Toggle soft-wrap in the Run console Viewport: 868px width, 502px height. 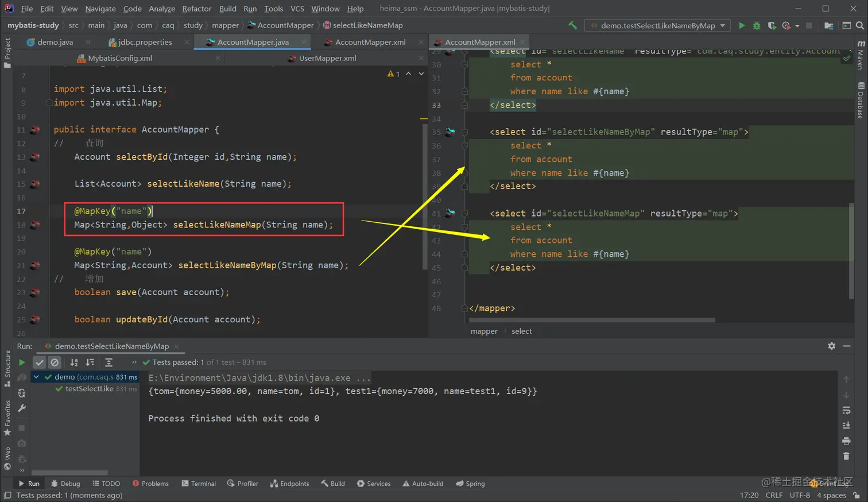pyautogui.click(x=846, y=410)
